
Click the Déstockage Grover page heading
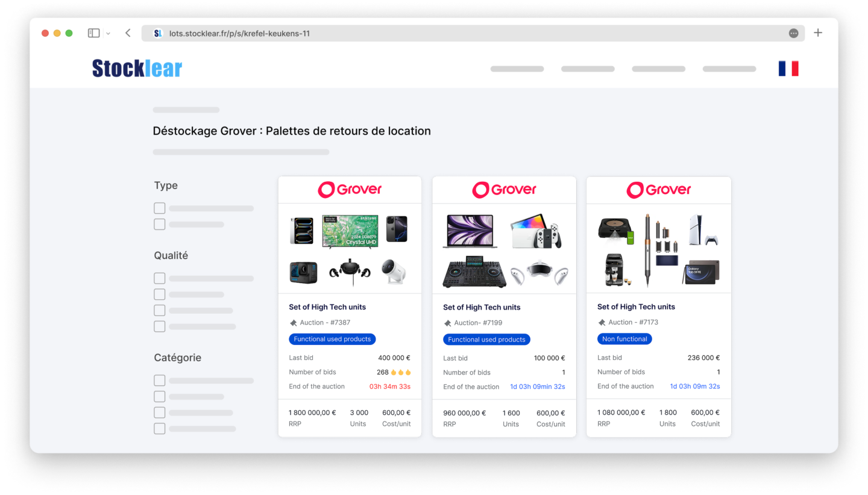coord(292,131)
